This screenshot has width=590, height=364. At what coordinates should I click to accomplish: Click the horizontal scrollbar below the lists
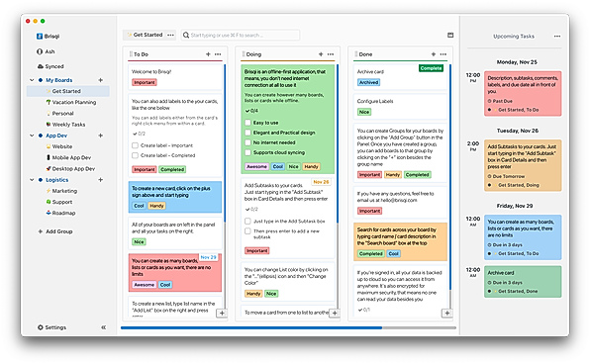[x=288, y=328]
